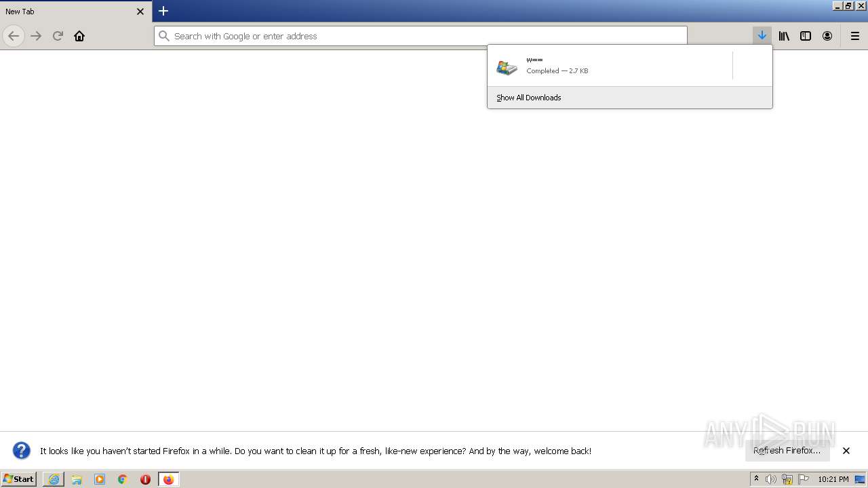Click the blue question mark info icon

point(22,451)
